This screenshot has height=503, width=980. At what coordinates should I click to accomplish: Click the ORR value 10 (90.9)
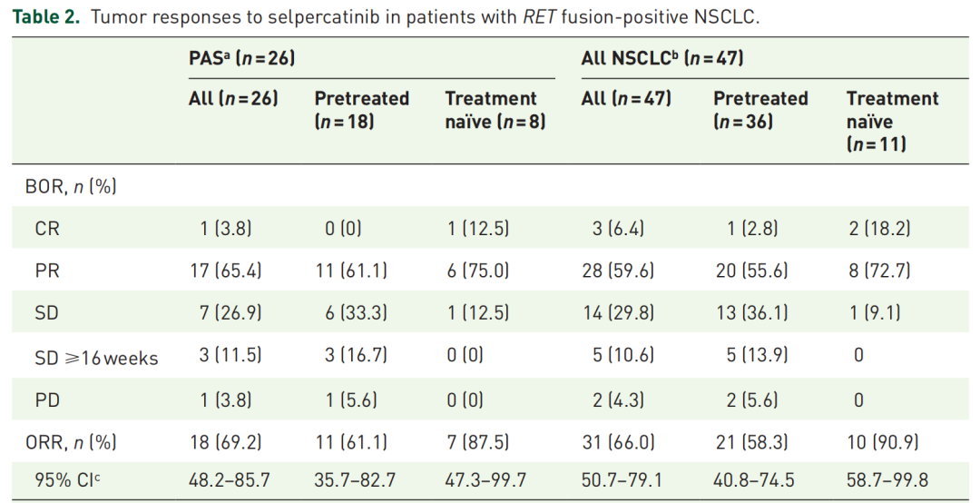tap(886, 442)
